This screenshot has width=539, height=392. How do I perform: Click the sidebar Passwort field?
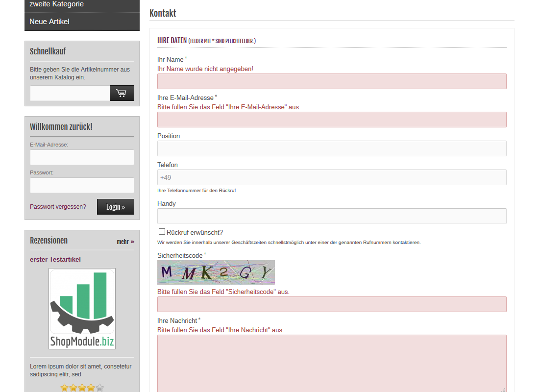[x=82, y=185]
